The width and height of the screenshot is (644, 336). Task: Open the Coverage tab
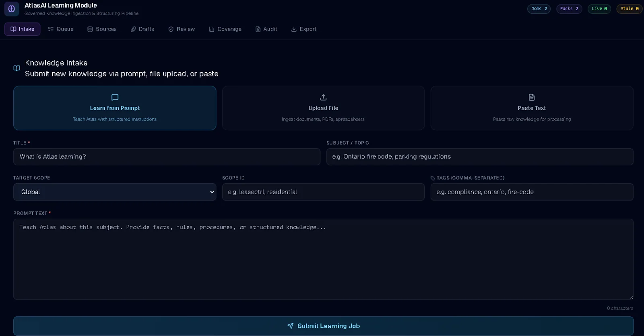[225, 29]
